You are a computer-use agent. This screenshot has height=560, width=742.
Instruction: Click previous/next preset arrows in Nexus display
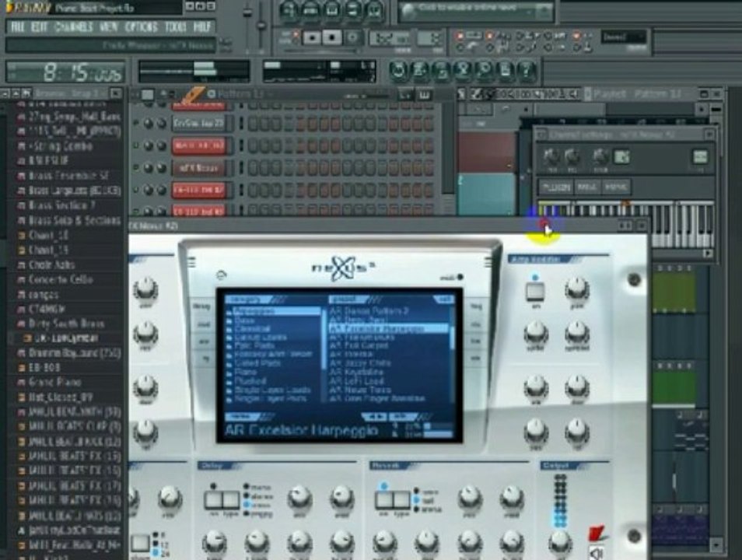click(375, 417)
